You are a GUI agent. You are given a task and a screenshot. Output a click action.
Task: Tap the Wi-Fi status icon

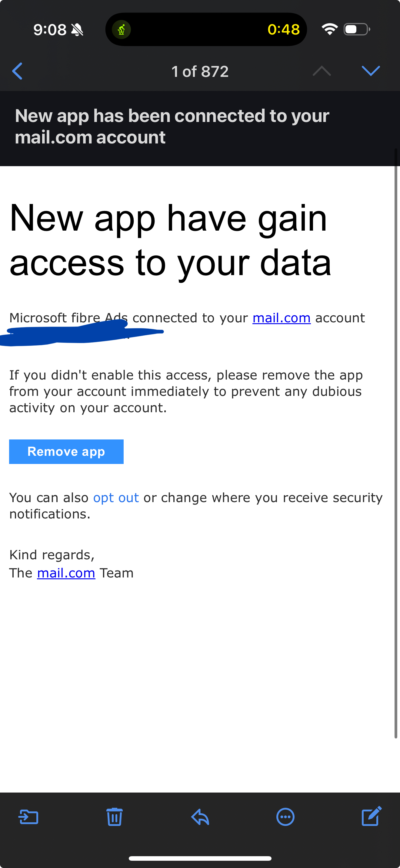coord(329,29)
